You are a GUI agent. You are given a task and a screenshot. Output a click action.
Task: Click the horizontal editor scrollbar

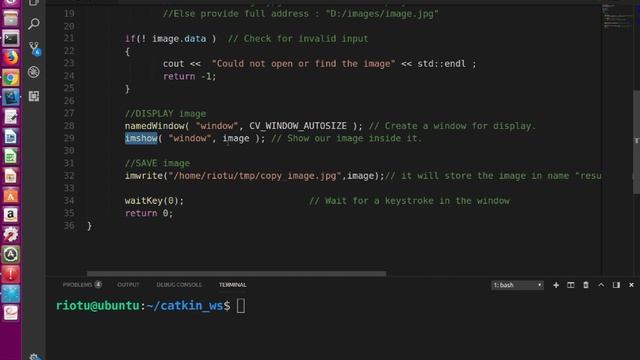tap(236, 273)
